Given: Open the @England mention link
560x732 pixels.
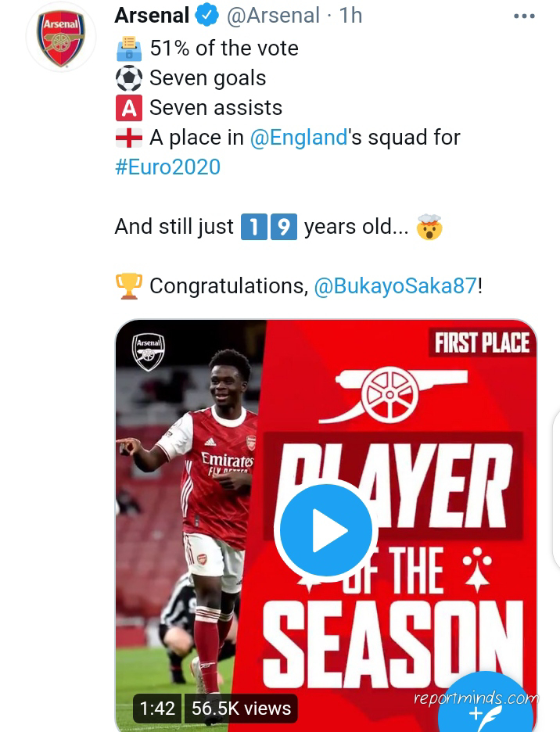Looking at the screenshot, I should pos(299,138).
